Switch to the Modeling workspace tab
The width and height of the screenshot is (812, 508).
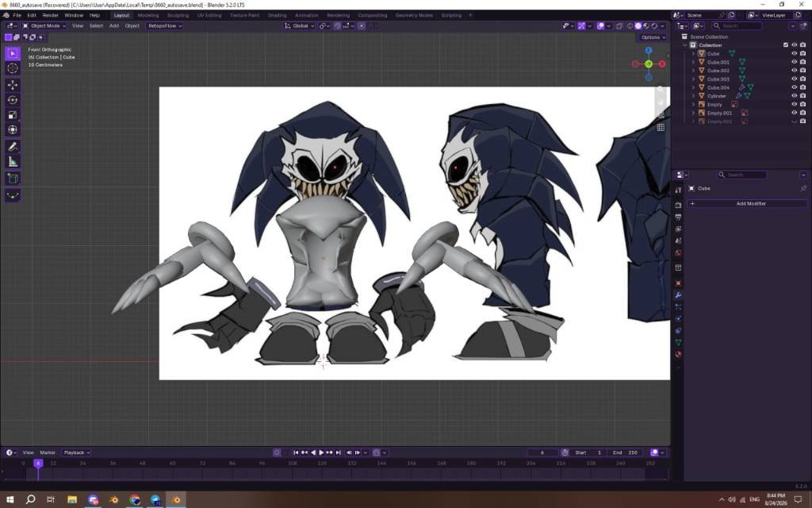pyautogui.click(x=148, y=15)
